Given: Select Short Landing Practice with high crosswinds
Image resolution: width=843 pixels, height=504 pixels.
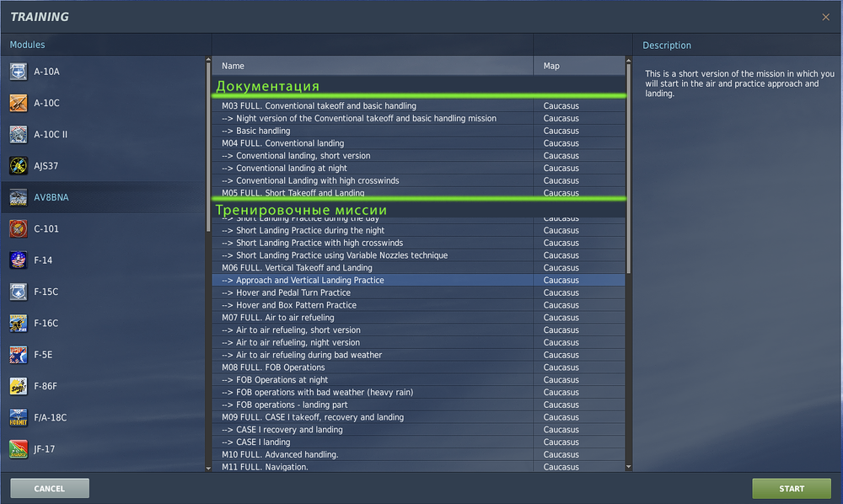Looking at the screenshot, I should 418,243.
